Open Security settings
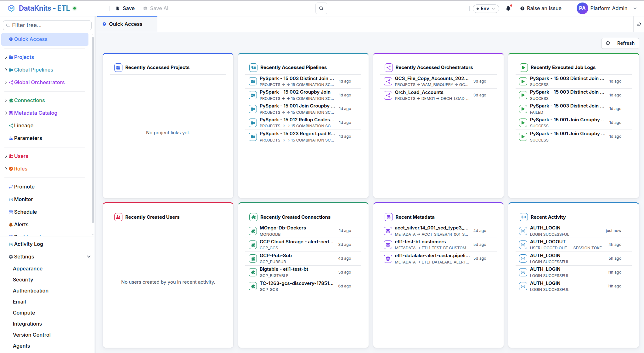The image size is (644, 353). [23, 280]
